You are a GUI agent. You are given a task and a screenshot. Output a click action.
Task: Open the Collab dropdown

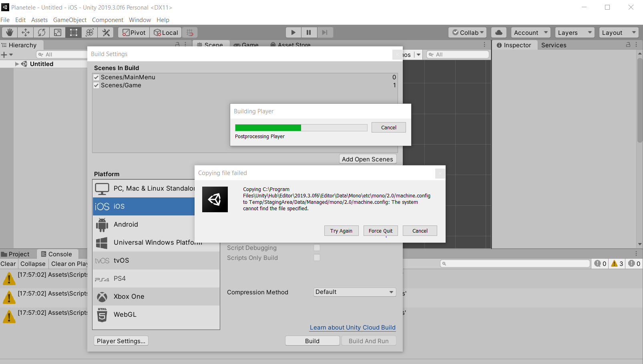tap(468, 32)
